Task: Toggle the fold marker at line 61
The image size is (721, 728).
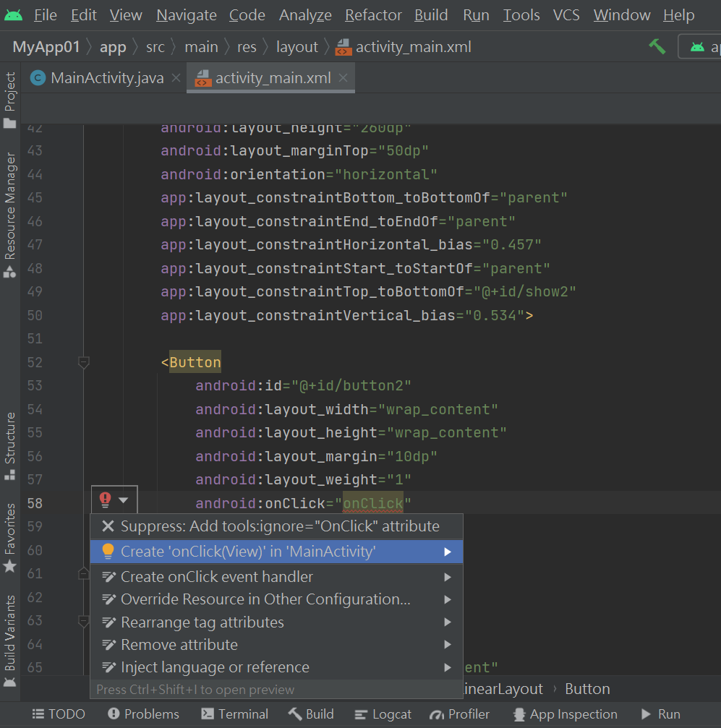Action: [84, 574]
